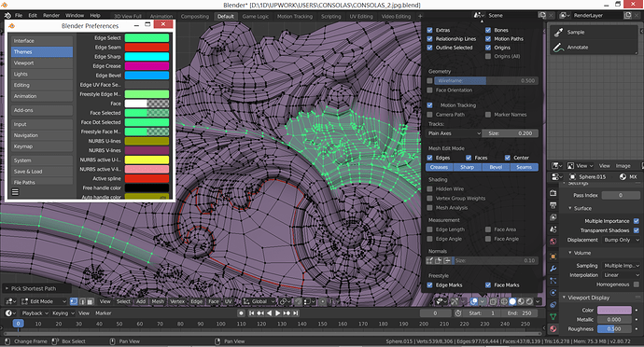This screenshot has width=644, height=347.
Task: Jump to the timeline start frame
Action: [x=251, y=312]
